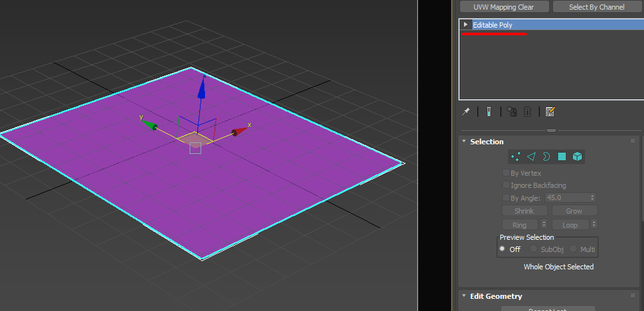This screenshot has width=644, height=311.
Task: Click Make Unique icon
Action: coord(512,112)
